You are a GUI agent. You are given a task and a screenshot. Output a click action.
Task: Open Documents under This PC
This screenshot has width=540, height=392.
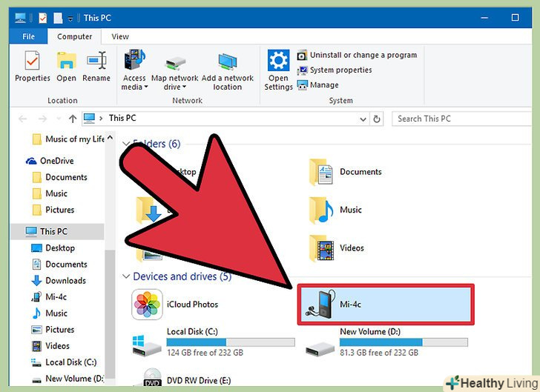point(59,265)
